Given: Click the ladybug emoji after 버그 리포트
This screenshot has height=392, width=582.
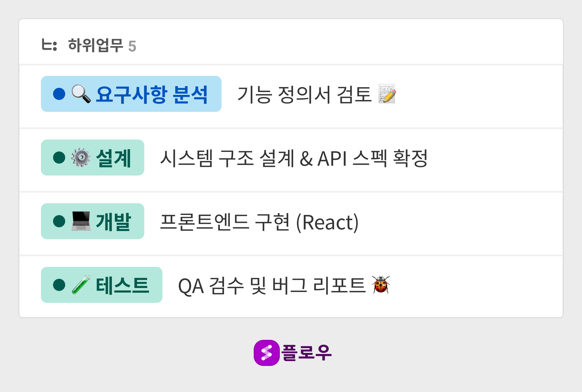Looking at the screenshot, I should tap(381, 285).
